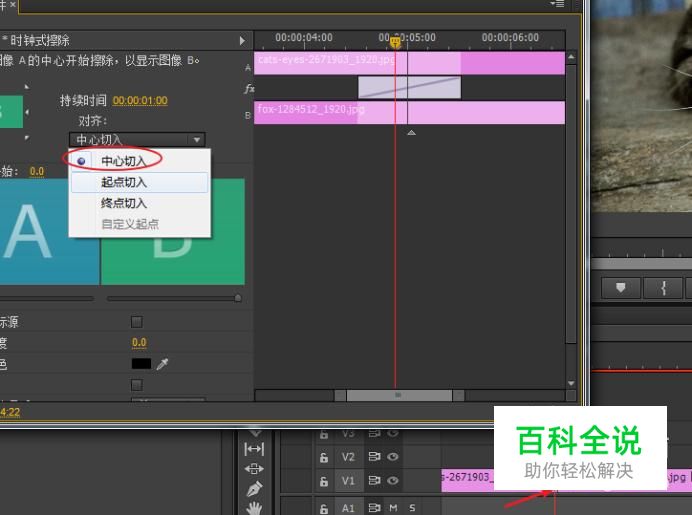Click the B end preview thumbnail

(173, 231)
